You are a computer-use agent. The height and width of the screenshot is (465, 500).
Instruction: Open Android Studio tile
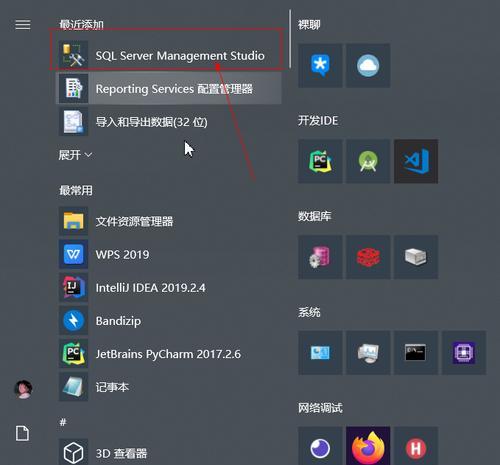[368, 161]
